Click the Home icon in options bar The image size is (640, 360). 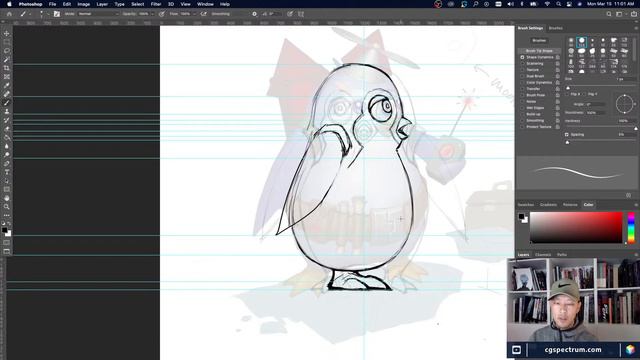(9, 14)
